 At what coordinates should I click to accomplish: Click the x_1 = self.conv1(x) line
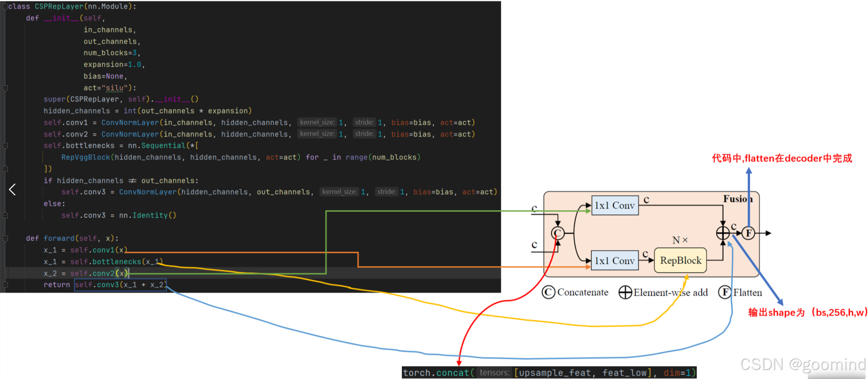tap(85, 250)
